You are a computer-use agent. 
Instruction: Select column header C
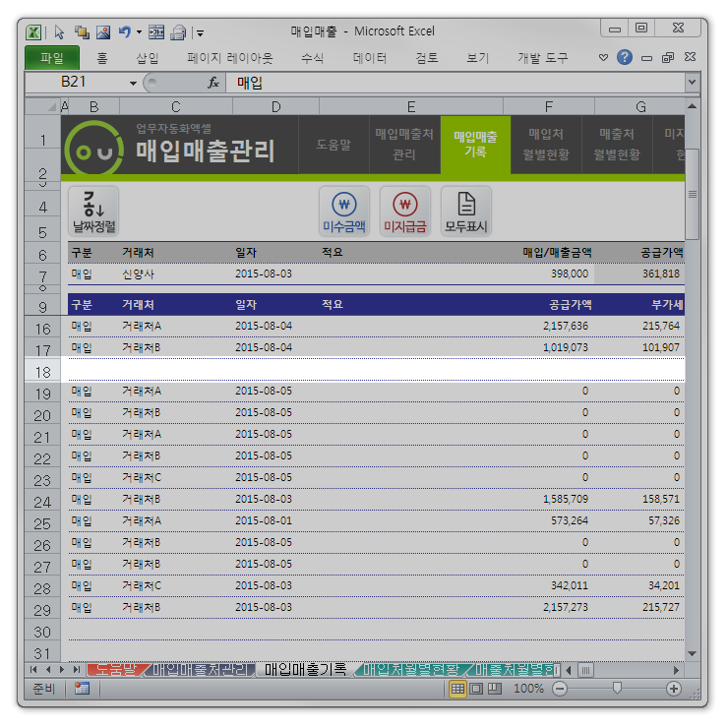tap(176, 107)
